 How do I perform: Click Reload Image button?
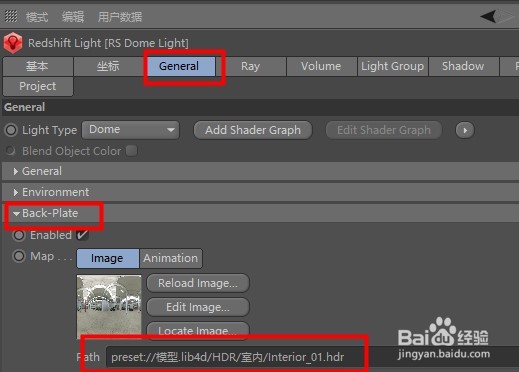(x=198, y=283)
